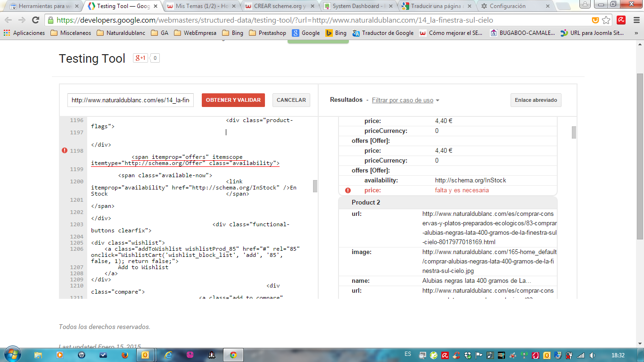644x362 pixels.
Task: Open the Action Center flag tray icon
Action: pyautogui.click(x=479, y=355)
